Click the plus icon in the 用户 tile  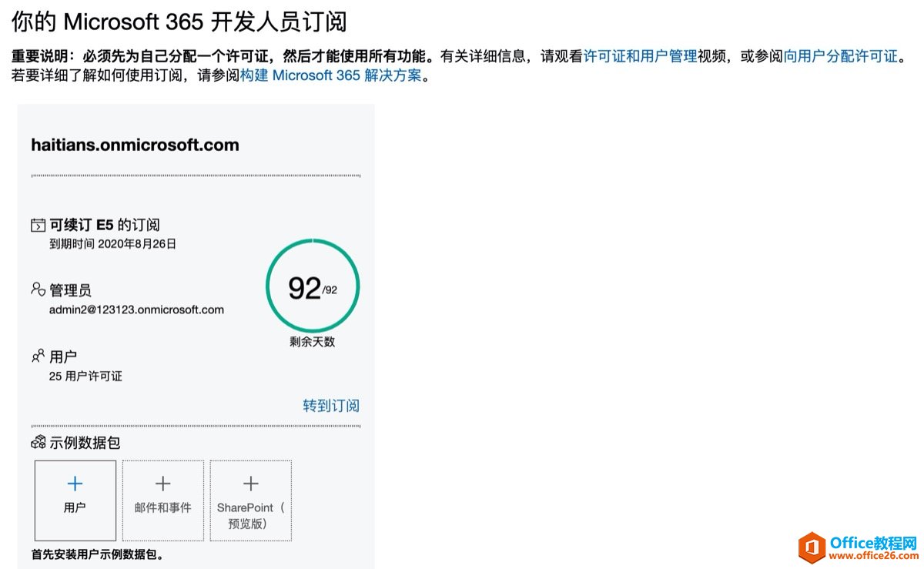(x=75, y=484)
